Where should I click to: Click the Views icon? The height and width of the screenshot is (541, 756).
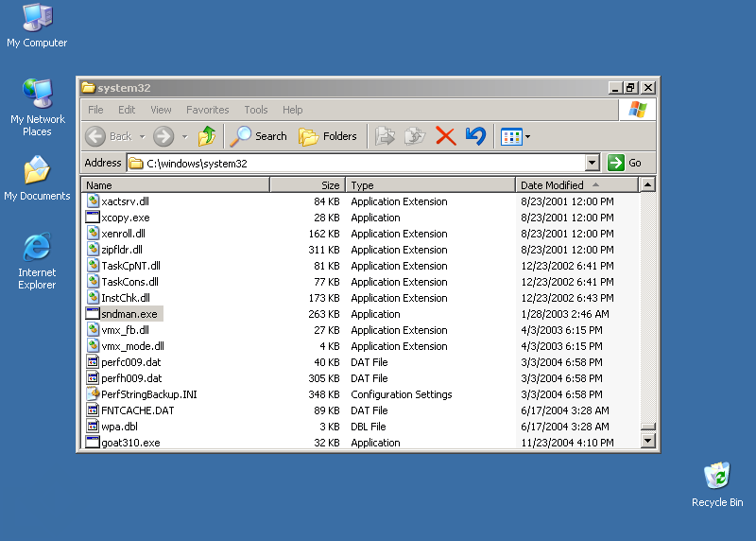pos(511,137)
